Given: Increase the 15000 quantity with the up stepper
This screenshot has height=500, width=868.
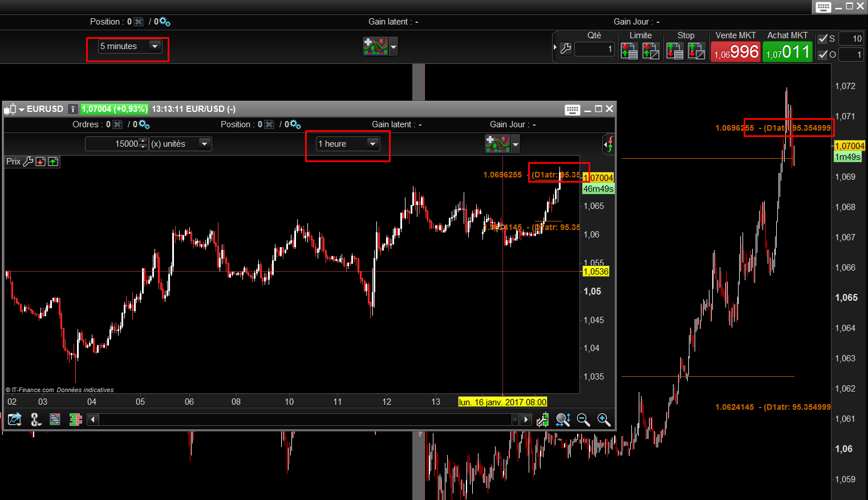Looking at the screenshot, I should (143, 140).
